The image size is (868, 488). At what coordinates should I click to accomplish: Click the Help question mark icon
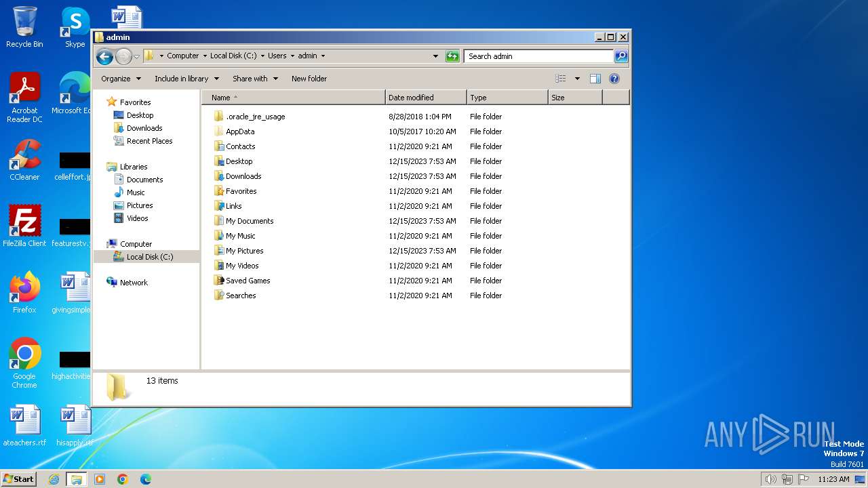point(614,79)
